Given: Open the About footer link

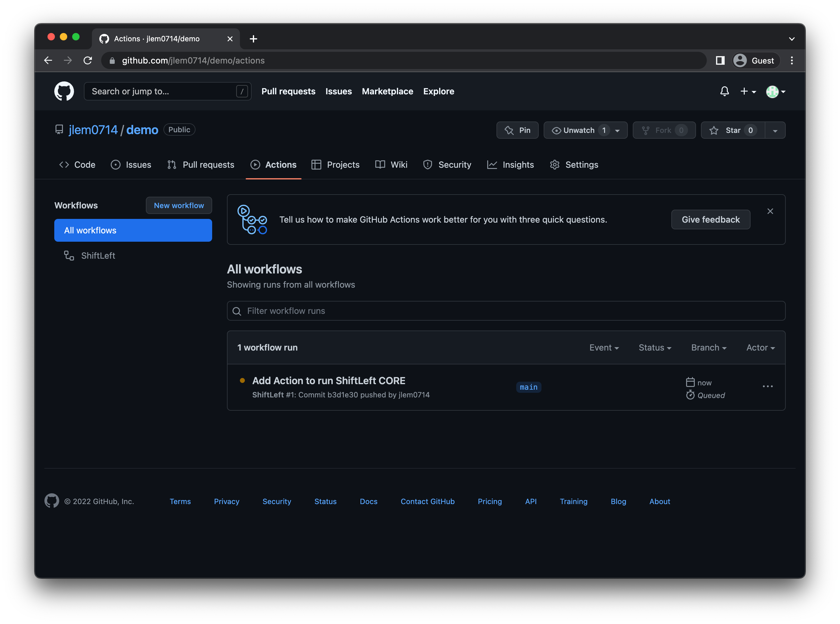Looking at the screenshot, I should pyautogui.click(x=660, y=501).
